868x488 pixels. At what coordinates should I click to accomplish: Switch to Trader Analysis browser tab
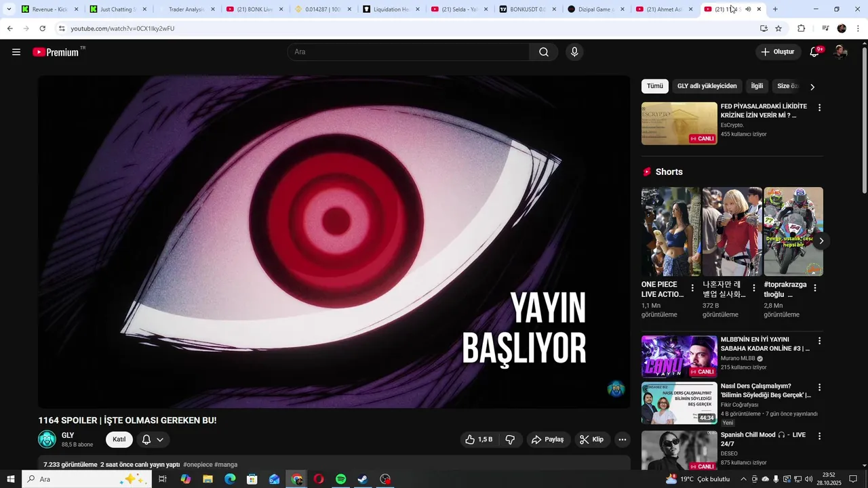186,9
